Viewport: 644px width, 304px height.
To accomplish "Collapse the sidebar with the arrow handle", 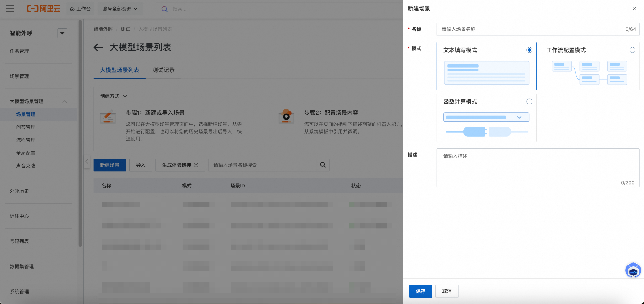I will [87, 161].
